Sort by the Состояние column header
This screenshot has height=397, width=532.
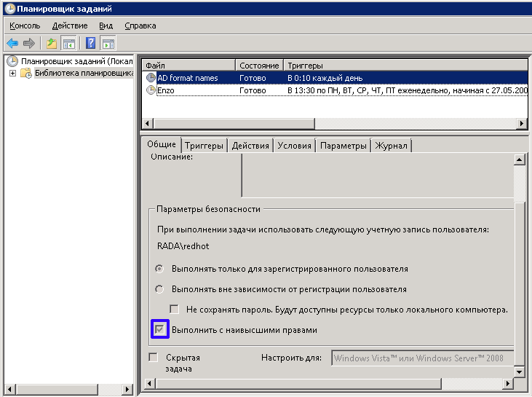(x=259, y=66)
